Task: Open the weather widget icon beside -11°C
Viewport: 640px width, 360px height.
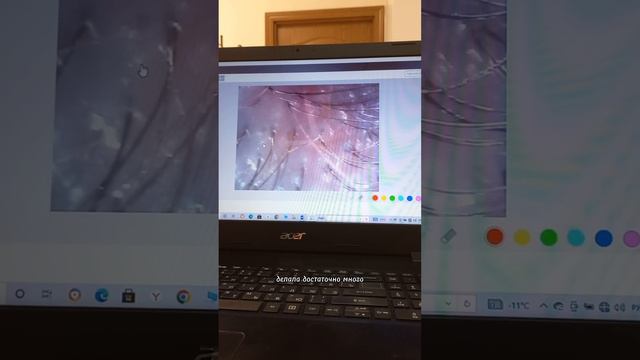Action: (x=495, y=304)
